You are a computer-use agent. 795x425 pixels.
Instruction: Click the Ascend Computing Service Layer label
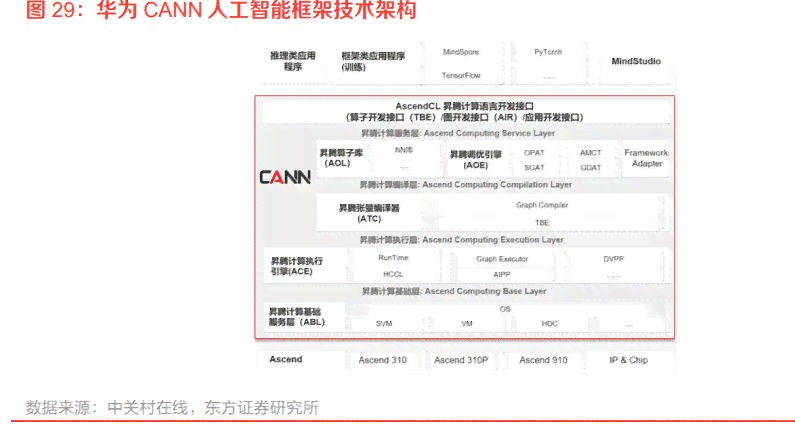(458, 133)
